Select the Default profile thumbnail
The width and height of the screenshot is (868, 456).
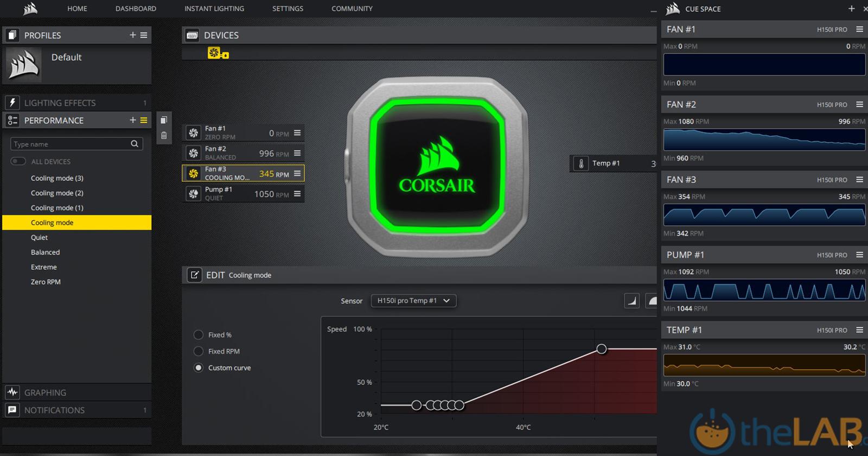(24, 65)
